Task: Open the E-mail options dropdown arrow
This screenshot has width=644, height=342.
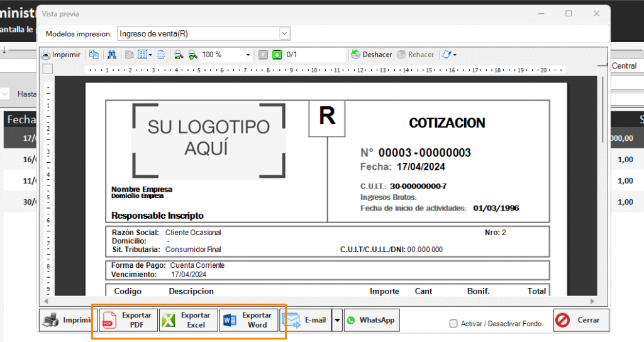Action: click(337, 320)
